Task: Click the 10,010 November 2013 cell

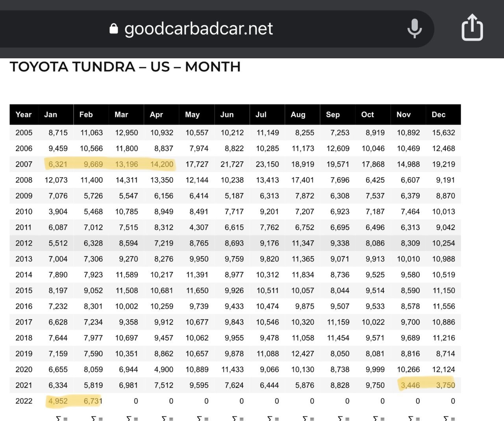Action: tap(408, 259)
